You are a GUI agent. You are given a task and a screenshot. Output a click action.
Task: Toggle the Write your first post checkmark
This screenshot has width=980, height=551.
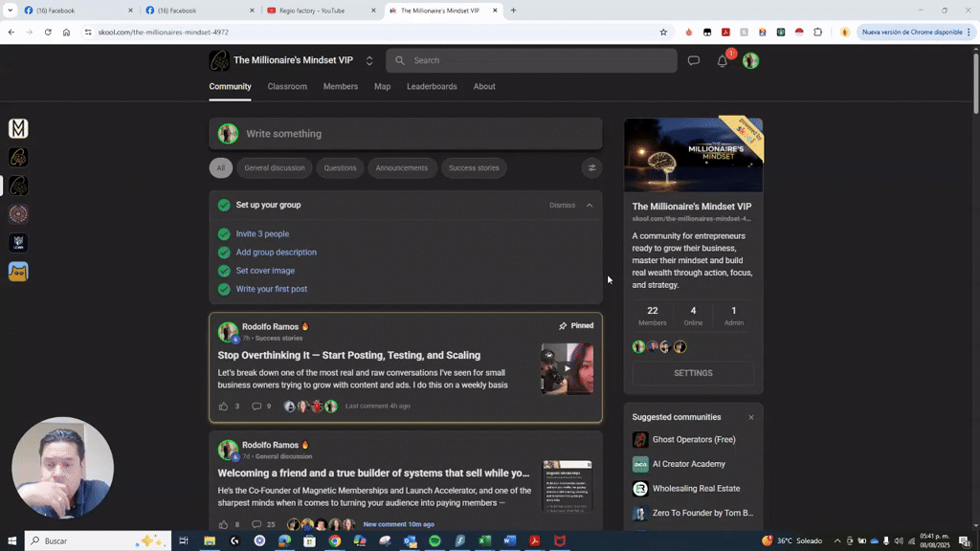coord(224,289)
